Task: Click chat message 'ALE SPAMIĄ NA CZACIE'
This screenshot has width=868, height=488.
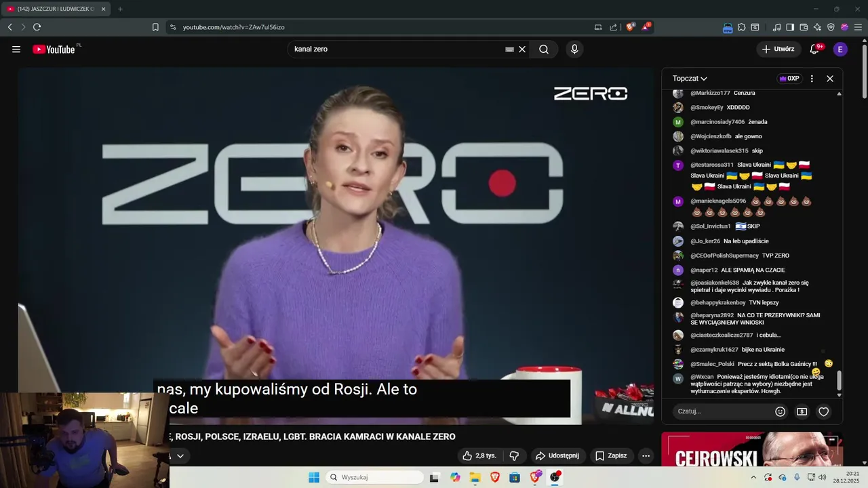Action: [753, 270]
